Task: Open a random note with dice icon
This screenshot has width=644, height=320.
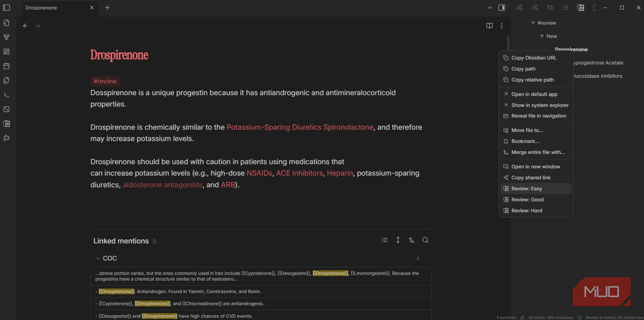Action: tap(6, 109)
